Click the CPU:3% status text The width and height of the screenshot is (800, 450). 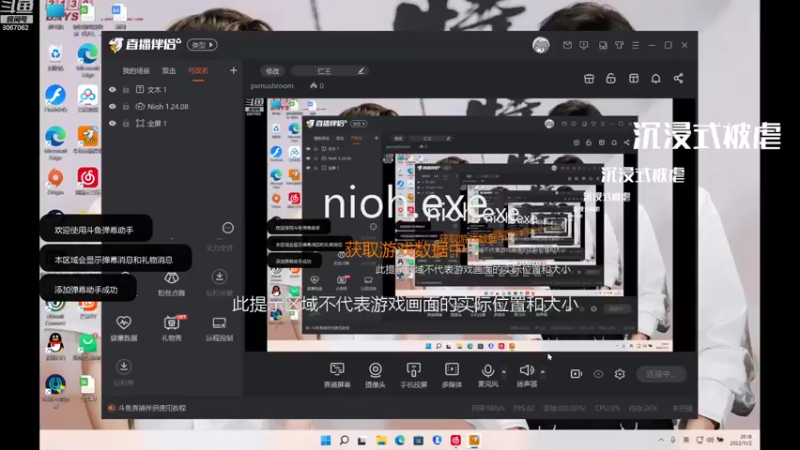point(607,408)
